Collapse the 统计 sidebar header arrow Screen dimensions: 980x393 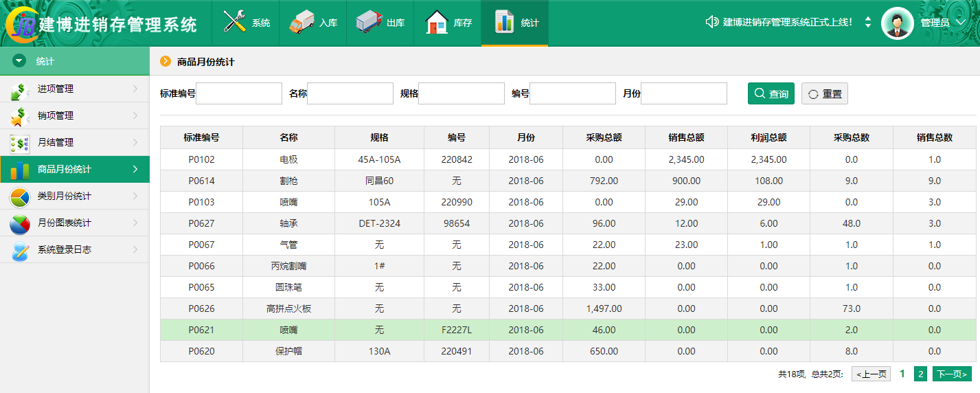19,61
